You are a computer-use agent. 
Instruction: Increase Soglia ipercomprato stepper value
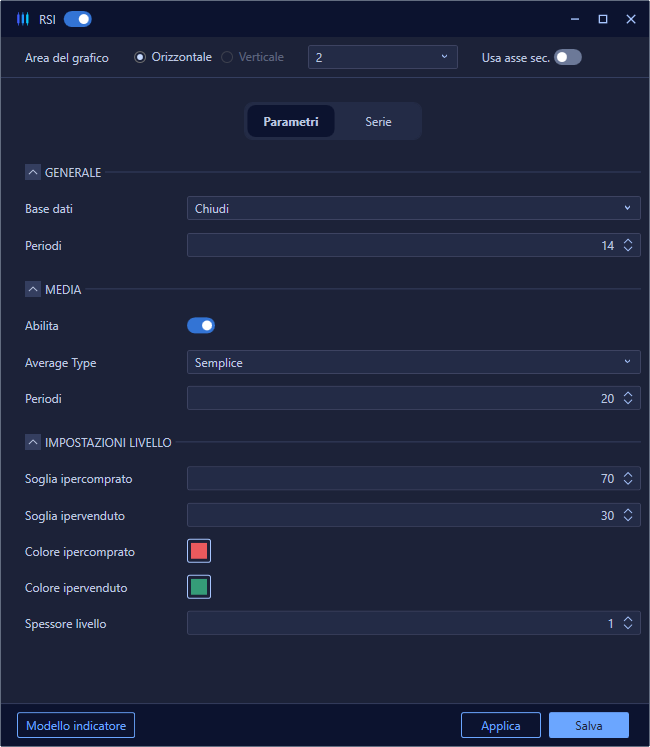click(628, 474)
